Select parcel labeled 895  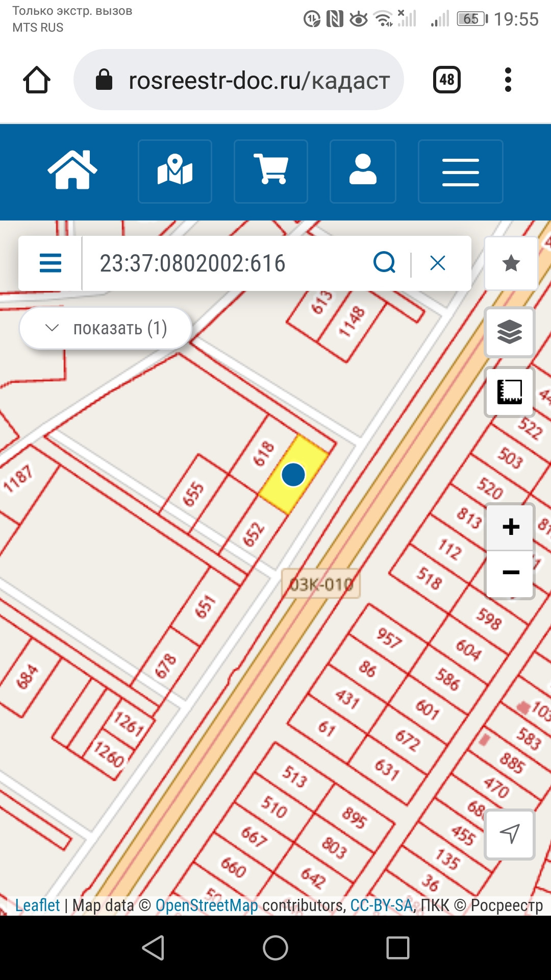(x=354, y=817)
